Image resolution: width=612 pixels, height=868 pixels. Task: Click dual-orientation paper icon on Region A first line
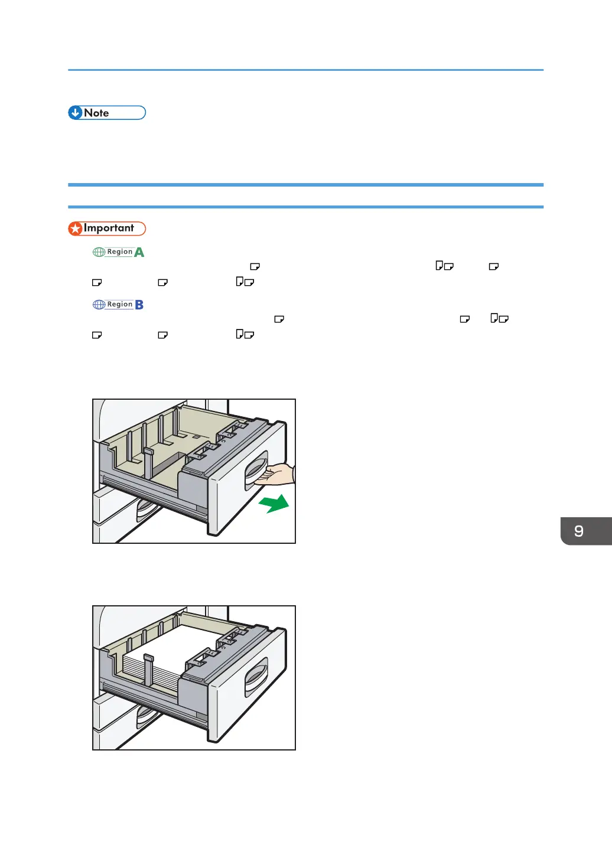[445, 266]
